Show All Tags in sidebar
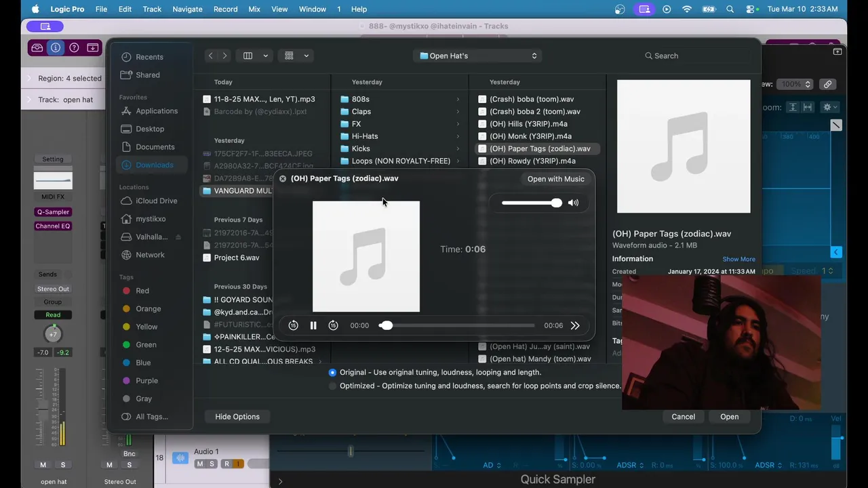The width and height of the screenshot is (868, 488). pos(152,417)
